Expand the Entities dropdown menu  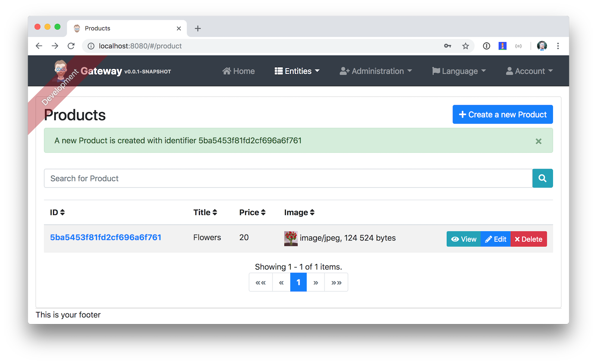(x=297, y=71)
